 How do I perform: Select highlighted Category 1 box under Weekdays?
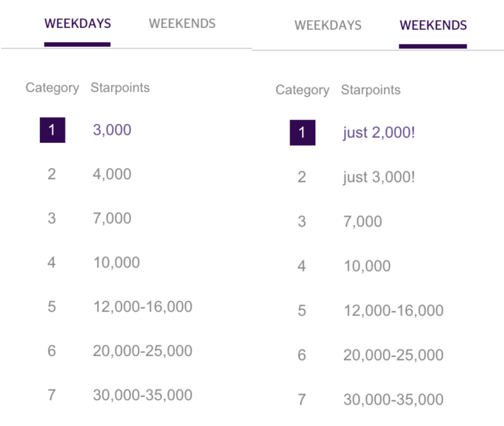[52, 130]
